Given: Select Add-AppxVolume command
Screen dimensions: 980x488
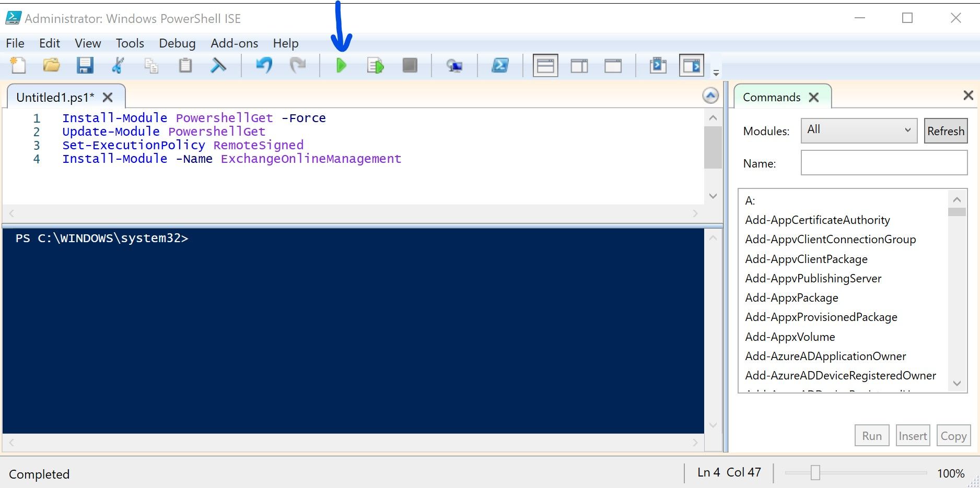Looking at the screenshot, I should (790, 337).
